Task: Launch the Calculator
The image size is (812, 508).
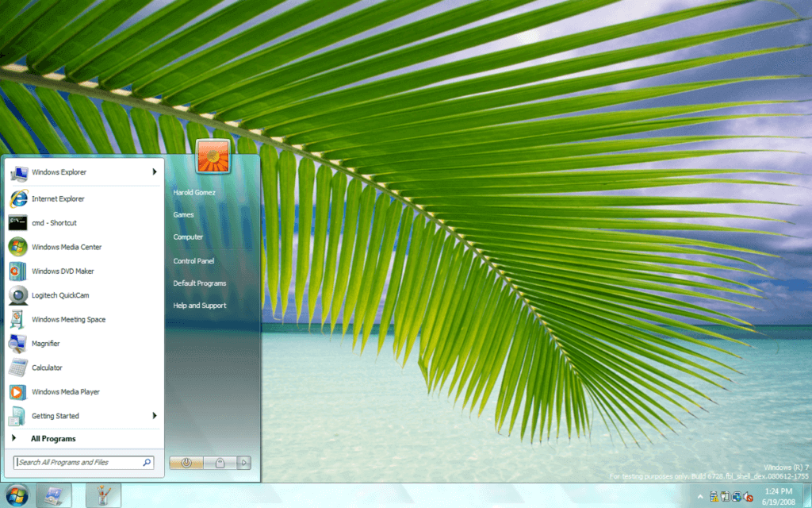Action: (x=46, y=368)
